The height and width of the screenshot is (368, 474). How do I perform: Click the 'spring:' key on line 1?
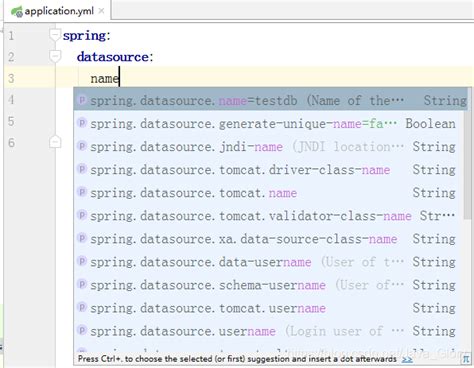(x=87, y=36)
